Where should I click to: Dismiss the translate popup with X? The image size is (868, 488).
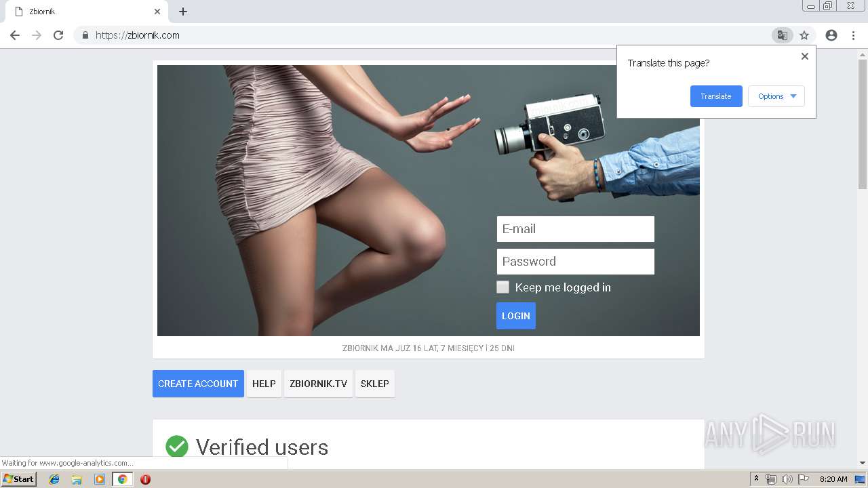tap(805, 56)
